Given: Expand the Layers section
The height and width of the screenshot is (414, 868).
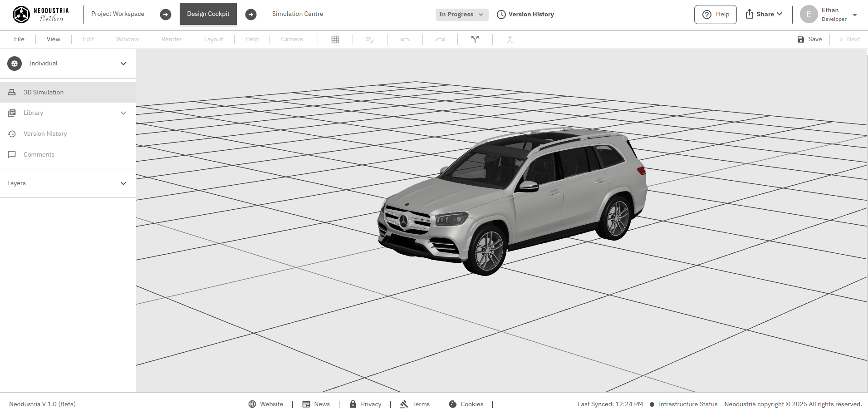Looking at the screenshot, I should 123,183.
